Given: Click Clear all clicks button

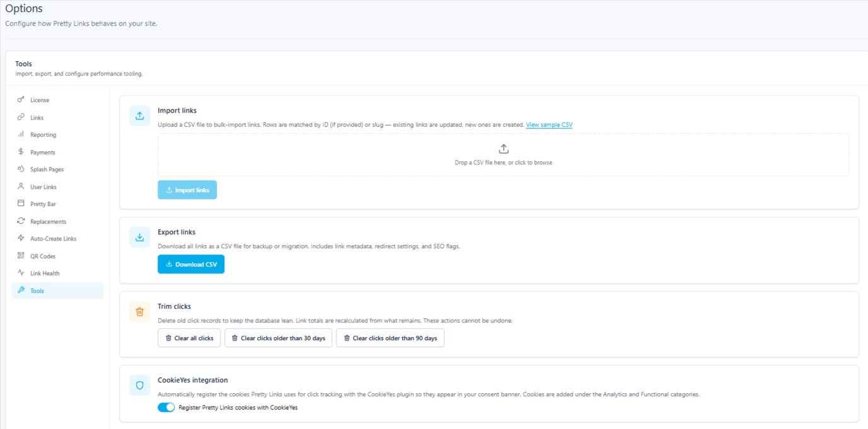Looking at the screenshot, I should [x=189, y=338].
